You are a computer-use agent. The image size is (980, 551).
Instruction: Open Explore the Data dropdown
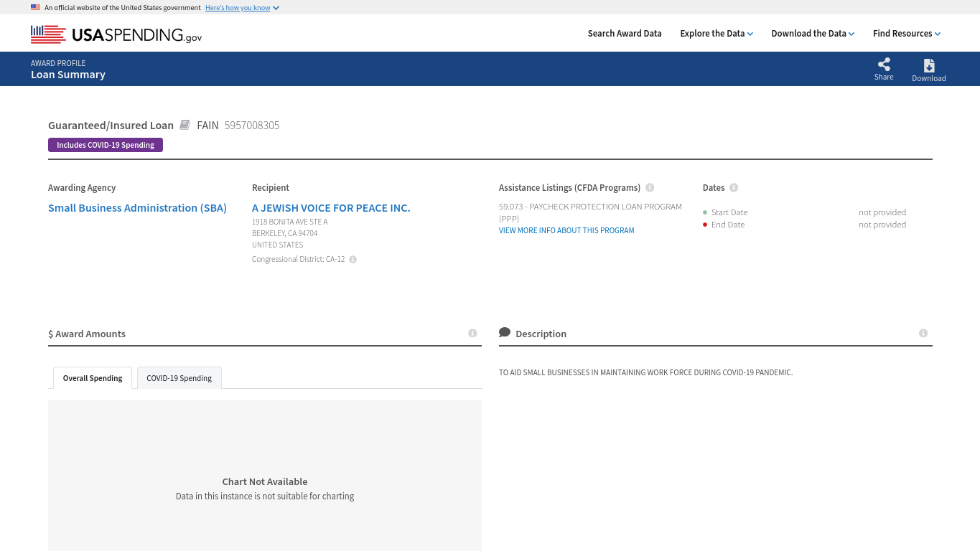(717, 34)
